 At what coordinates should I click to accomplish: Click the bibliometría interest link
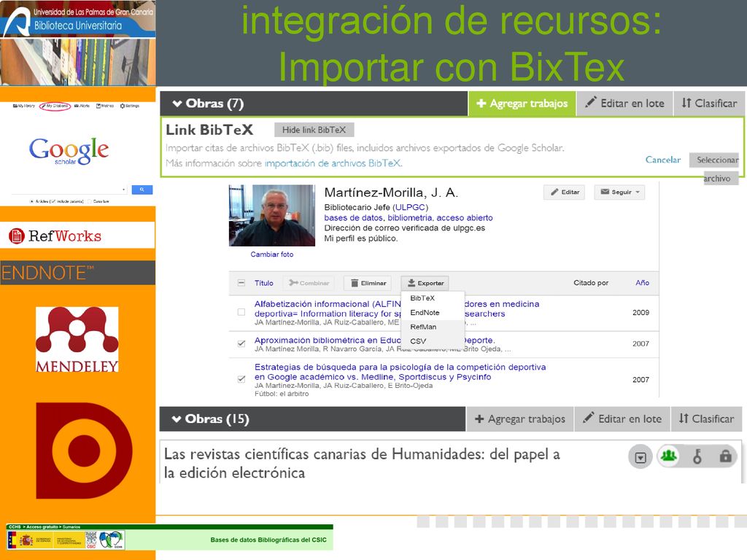(410, 217)
